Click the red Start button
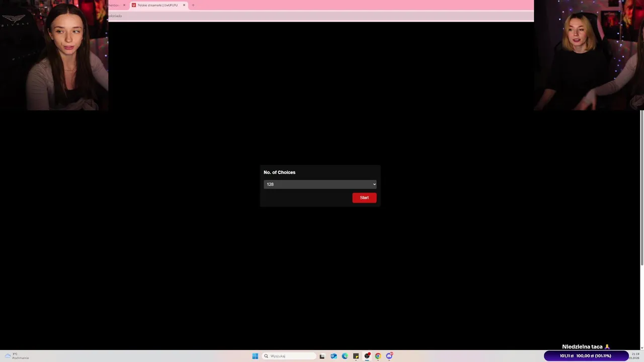 point(364,198)
